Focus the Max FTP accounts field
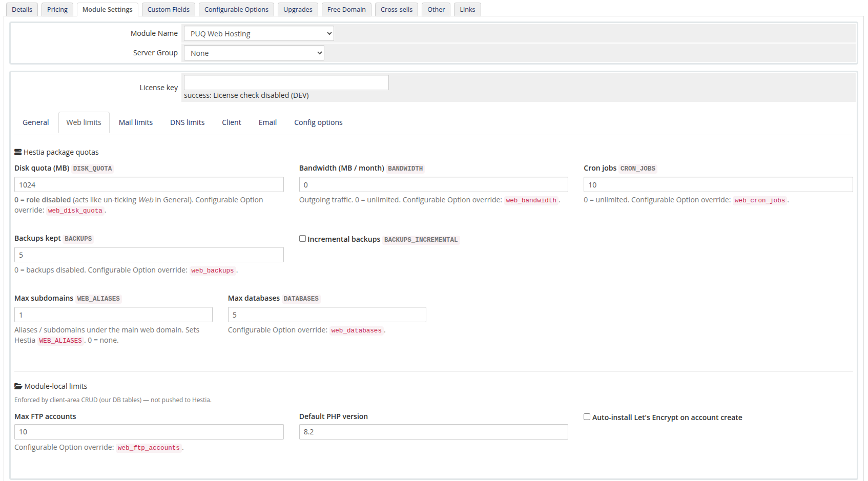The width and height of the screenshot is (868, 481). (149, 432)
